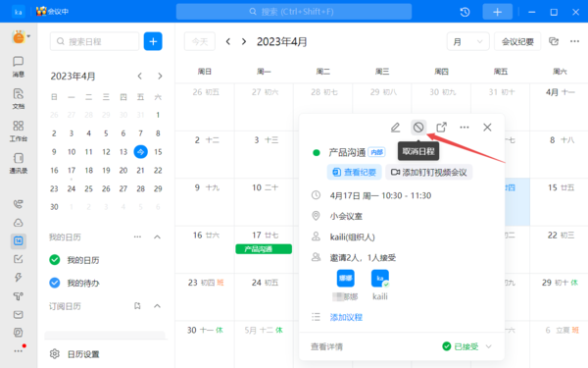Click the plus button in title bar

(x=497, y=12)
